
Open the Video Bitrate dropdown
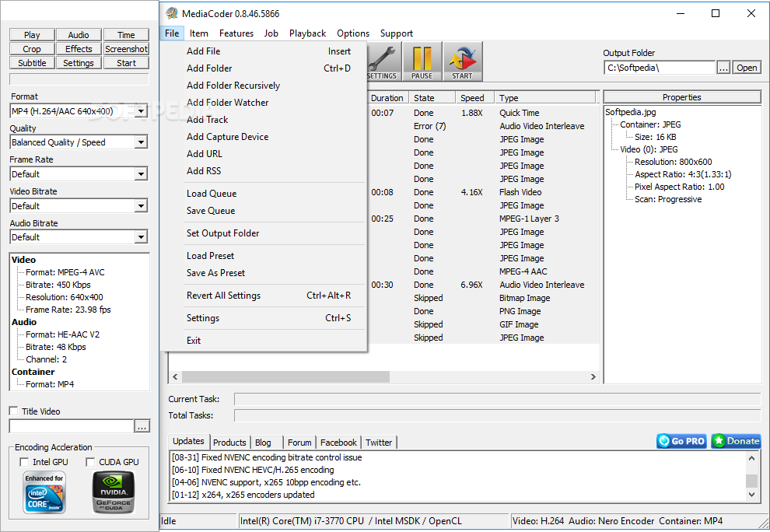[141, 206]
